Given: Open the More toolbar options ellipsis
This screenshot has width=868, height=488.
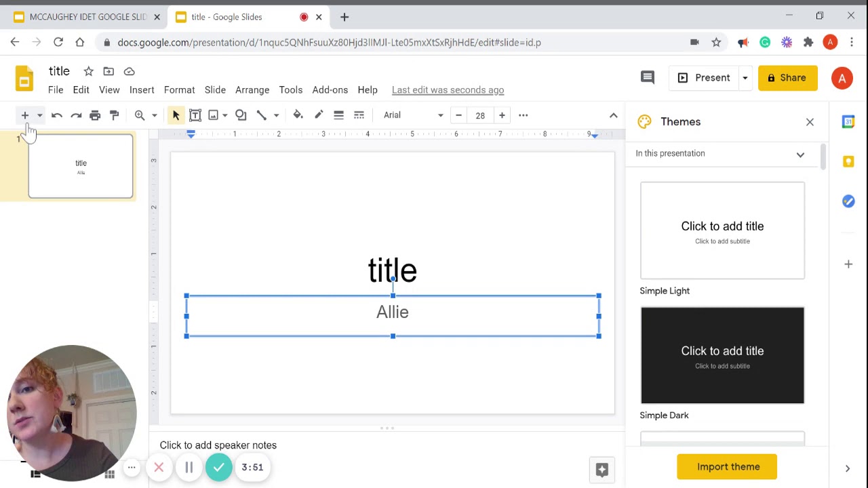Looking at the screenshot, I should click(523, 115).
